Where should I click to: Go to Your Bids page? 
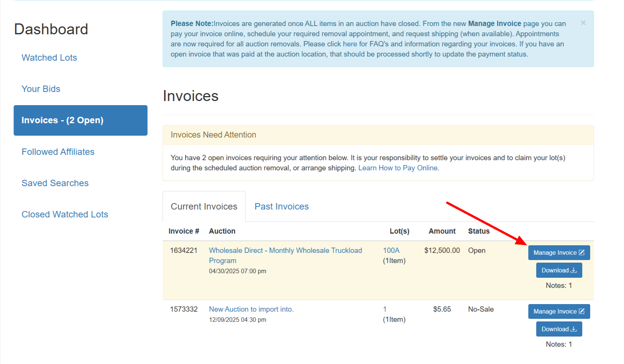pos(41,89)
